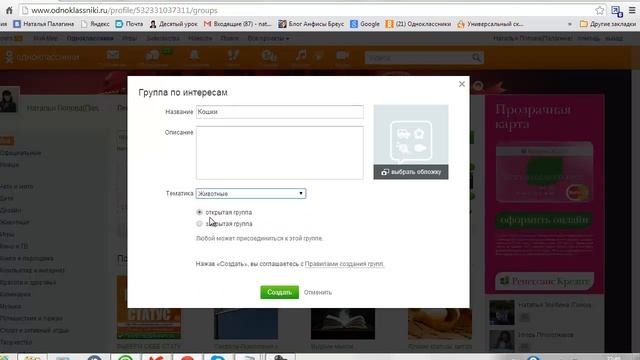Click the translate extension icon
This screenshot has height=360, width=640.
coord(617,11)
